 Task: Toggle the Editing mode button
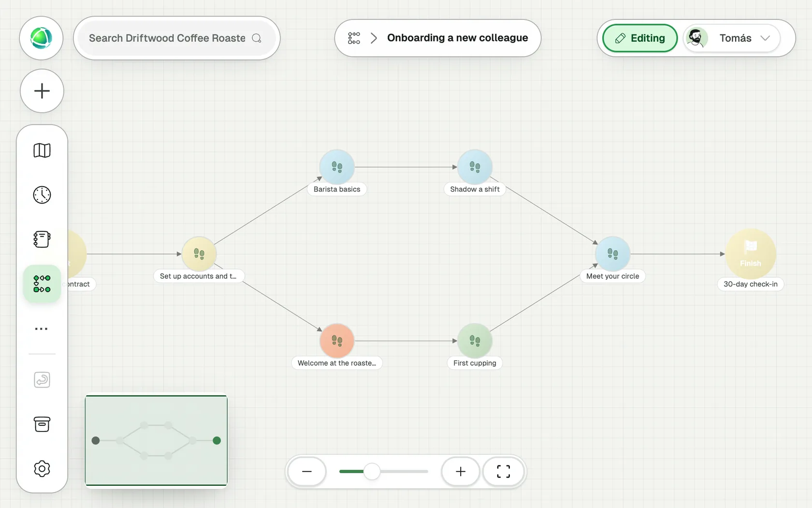pyautogui.click(x=640, y=38)
